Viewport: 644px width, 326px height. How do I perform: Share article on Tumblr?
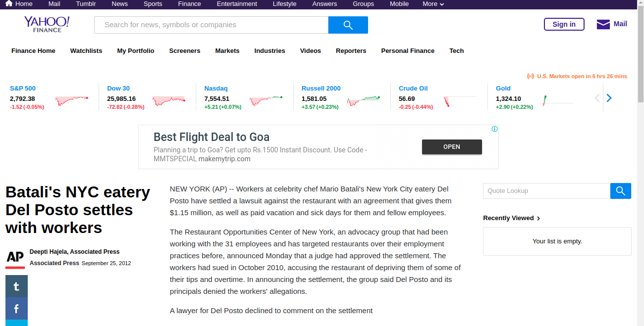16,286
